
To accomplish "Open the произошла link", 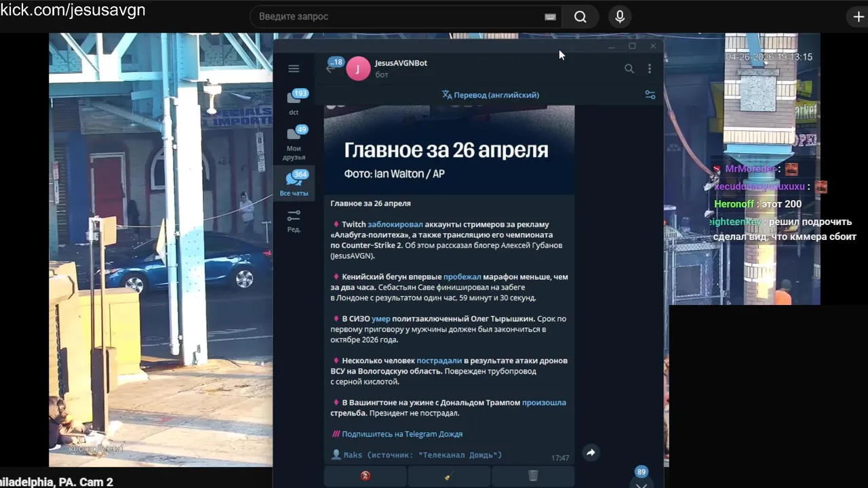I will (544, 403).
